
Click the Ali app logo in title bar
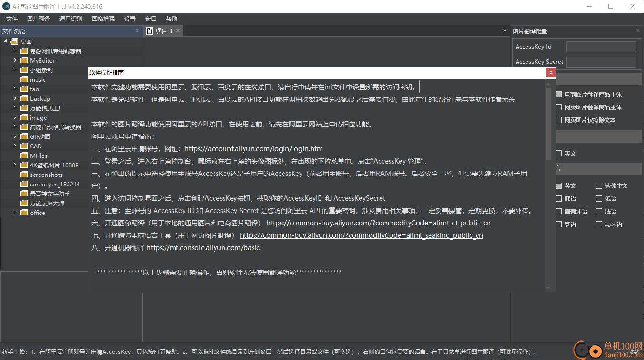pyautogui.click(x=7, y=6)
